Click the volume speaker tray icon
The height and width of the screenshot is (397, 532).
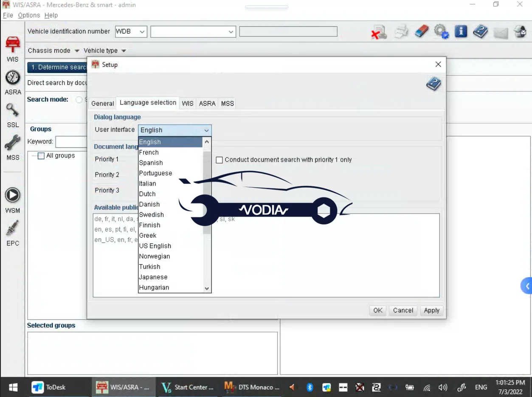(x=443, y=387)
